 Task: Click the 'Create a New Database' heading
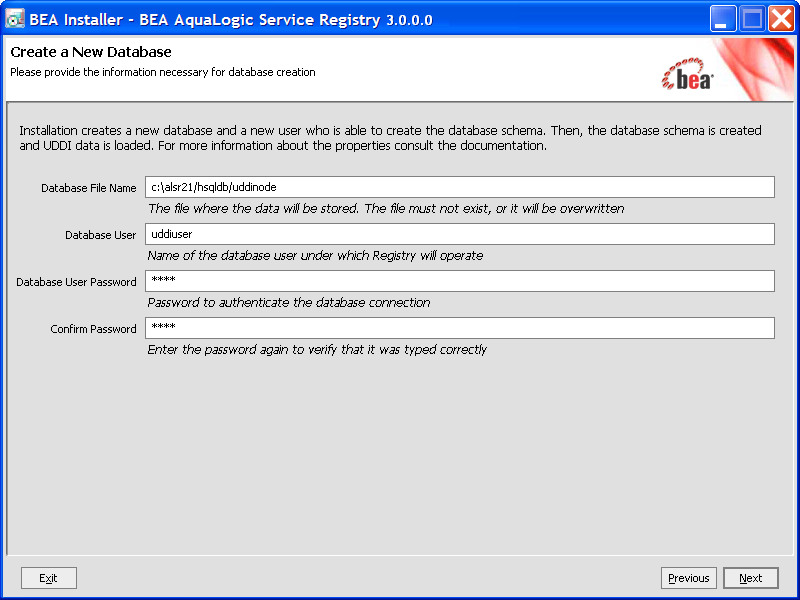[91, 52]
